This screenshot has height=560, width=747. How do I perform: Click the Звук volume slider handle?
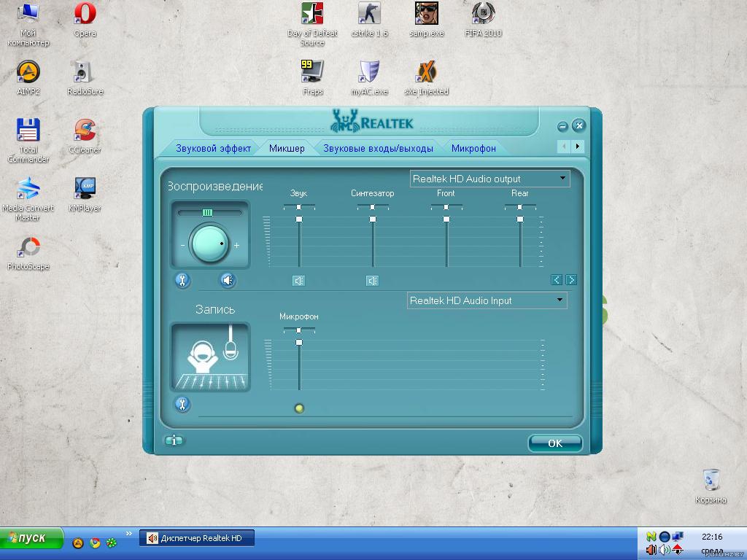[299, 219]
